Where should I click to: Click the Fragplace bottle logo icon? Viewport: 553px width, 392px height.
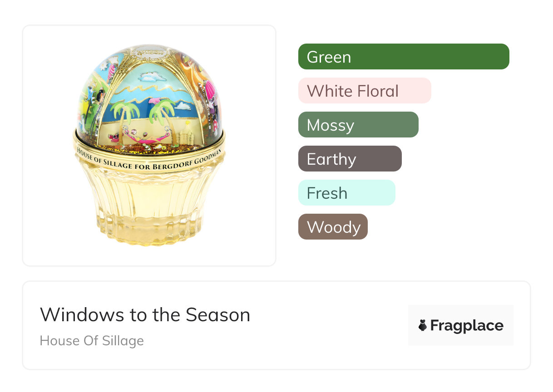point(423,325)
